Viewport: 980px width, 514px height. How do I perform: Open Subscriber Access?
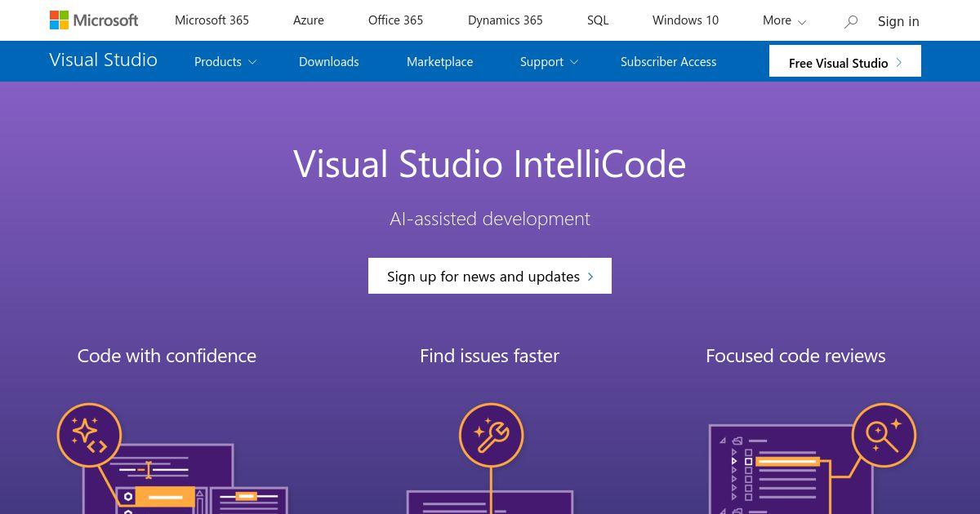click(668, 61)
